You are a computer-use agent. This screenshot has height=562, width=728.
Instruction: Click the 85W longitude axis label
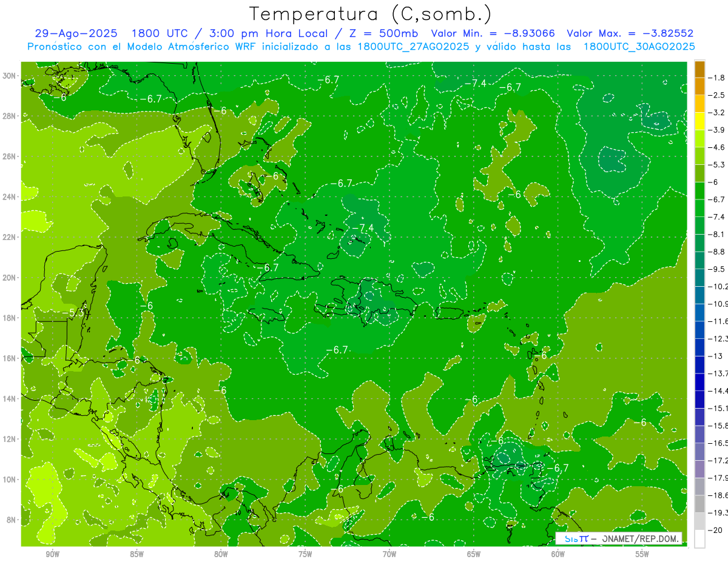[x=136, y=554]
